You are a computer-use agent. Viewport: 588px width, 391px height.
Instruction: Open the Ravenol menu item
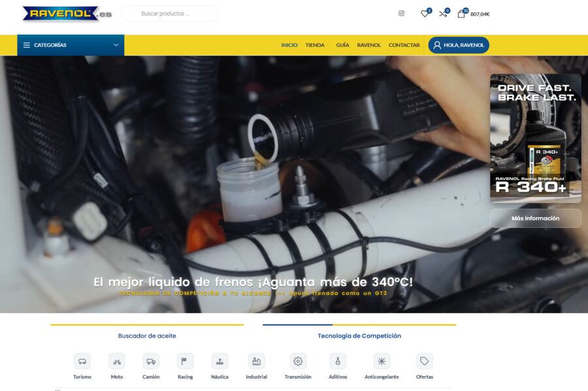pyautogui.click(x=368, y=45)
